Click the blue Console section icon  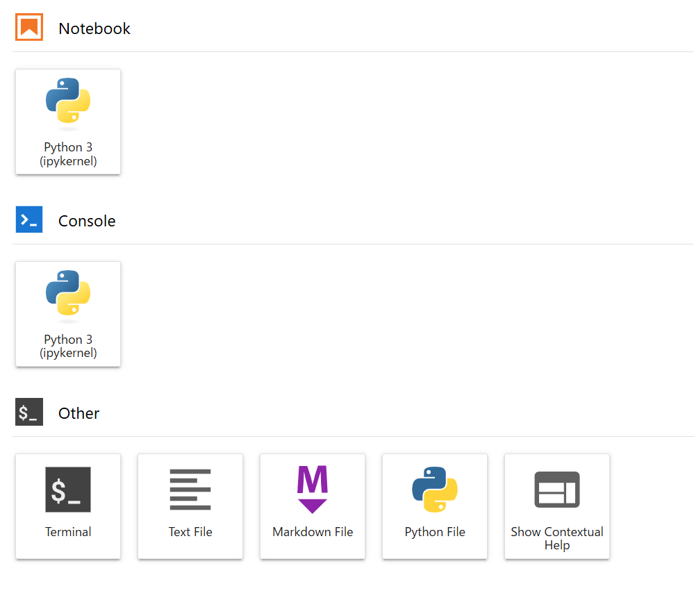click(29, 220)
